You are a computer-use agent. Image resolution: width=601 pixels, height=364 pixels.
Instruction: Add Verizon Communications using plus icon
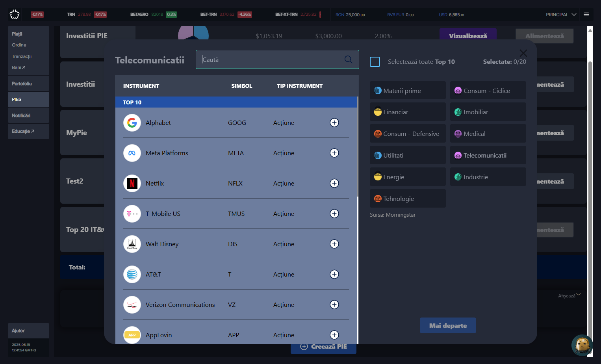point(334,305)
